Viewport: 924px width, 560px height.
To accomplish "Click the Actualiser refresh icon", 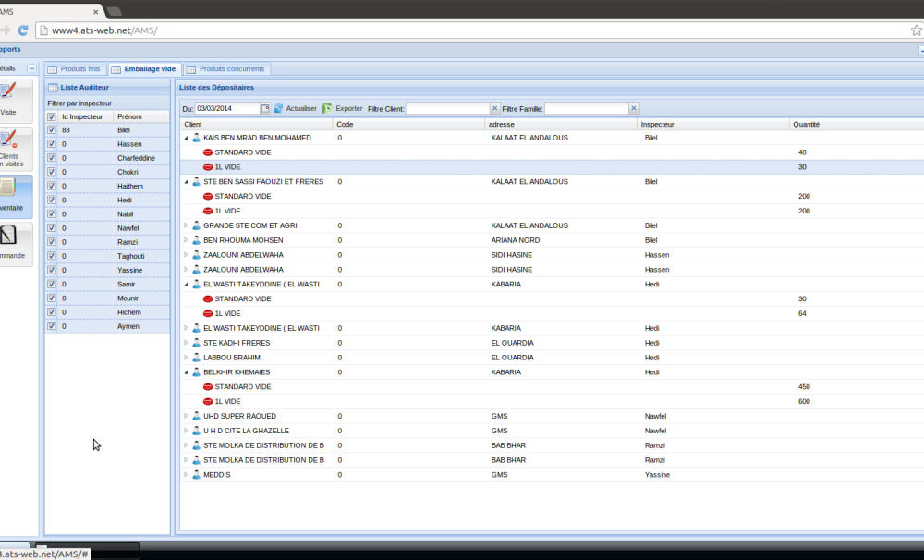I will [x=278, y=108].
